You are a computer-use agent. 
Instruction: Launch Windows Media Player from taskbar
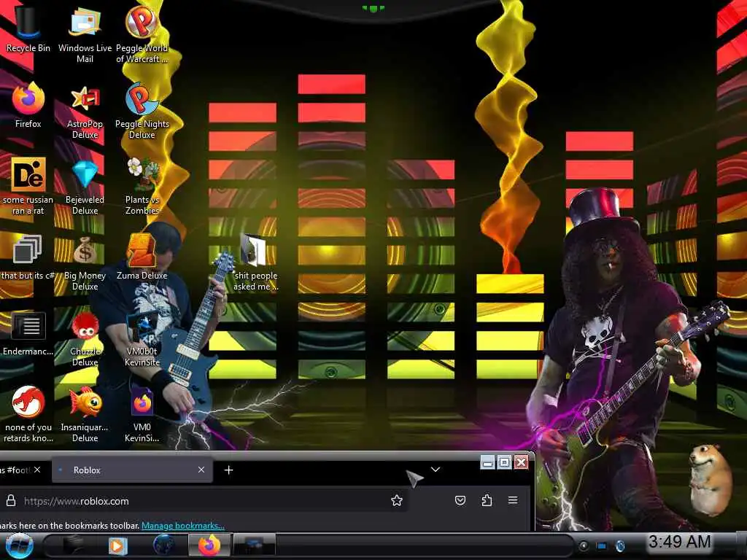tap(117, 545)
